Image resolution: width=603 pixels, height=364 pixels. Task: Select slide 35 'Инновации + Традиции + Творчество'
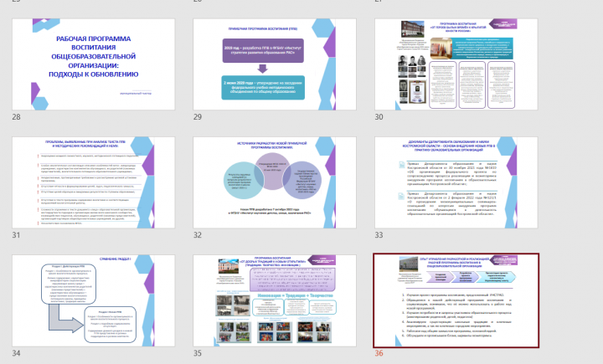275,300
